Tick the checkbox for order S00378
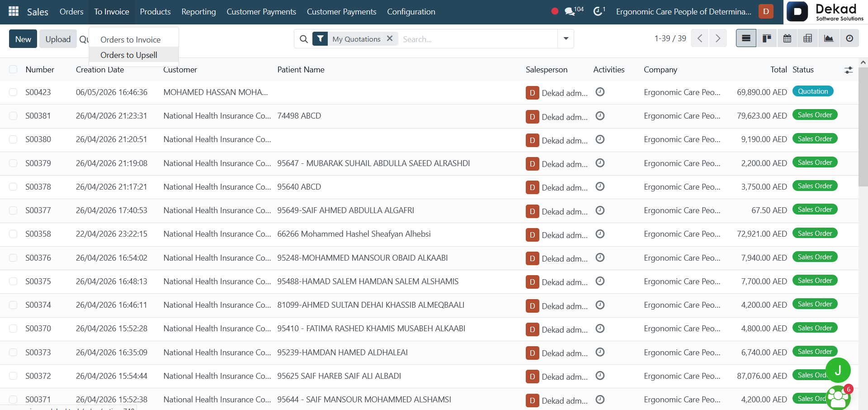Screen dimensions: 868x410 click(x=13, y=187)
